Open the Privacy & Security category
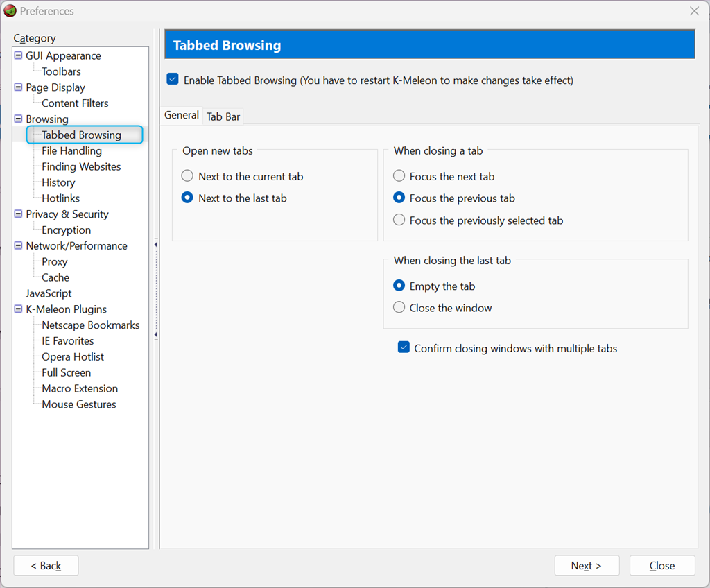The image size is (710, 588). pos(67,214)
